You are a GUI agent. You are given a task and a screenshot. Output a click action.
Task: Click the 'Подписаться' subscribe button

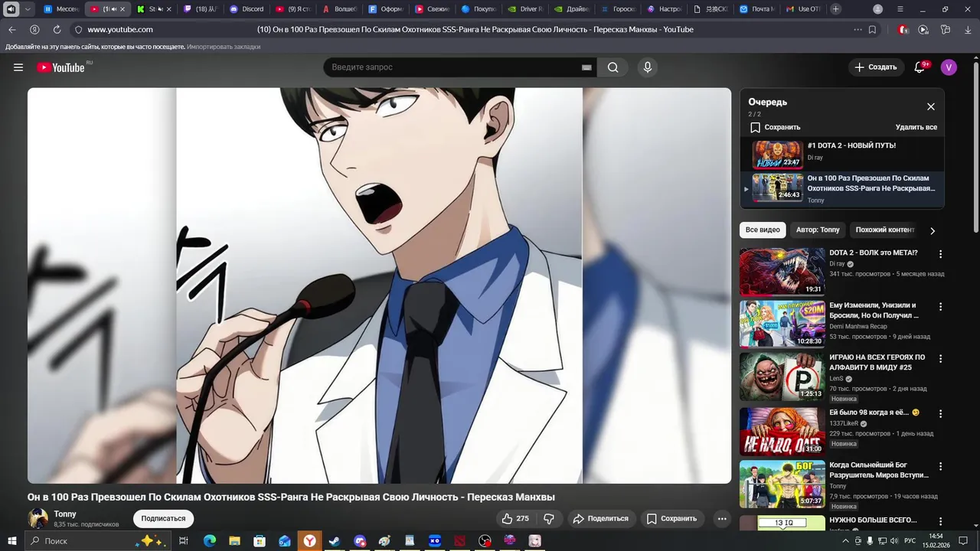point(163,518)
